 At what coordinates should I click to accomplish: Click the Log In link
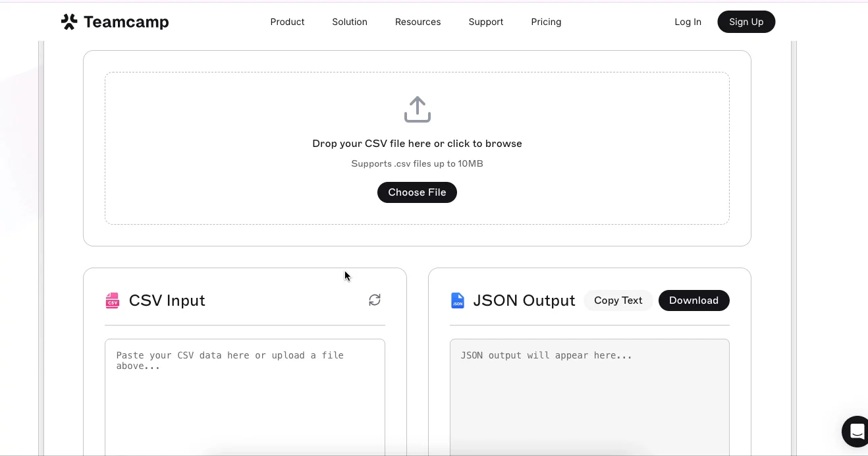pyautogui.click(x=688, y=22)
